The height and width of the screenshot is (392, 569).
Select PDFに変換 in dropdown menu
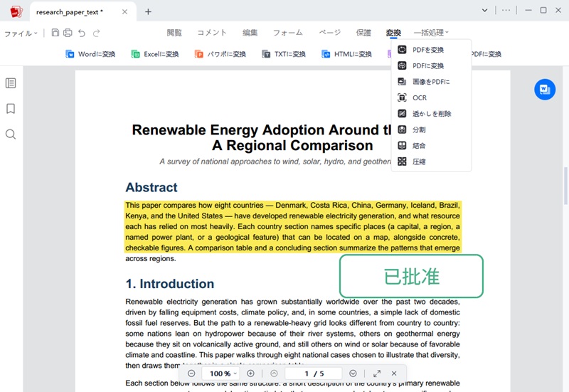[431, 65]
